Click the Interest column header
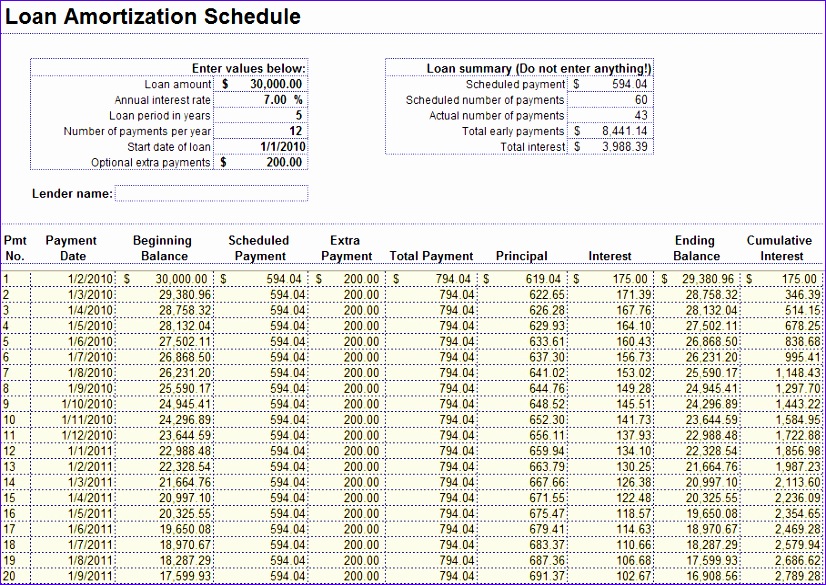The image size is (826, 585). [x=609, y=256]
